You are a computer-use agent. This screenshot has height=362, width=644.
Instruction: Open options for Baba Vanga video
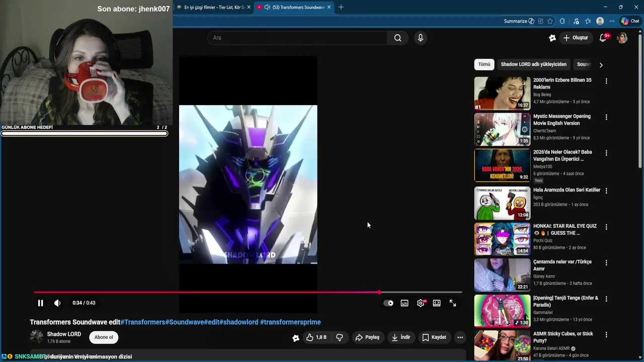606,153
